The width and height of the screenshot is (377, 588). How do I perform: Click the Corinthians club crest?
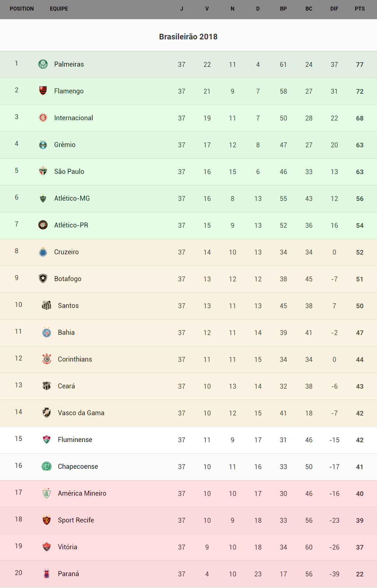(x=47, y=359)
